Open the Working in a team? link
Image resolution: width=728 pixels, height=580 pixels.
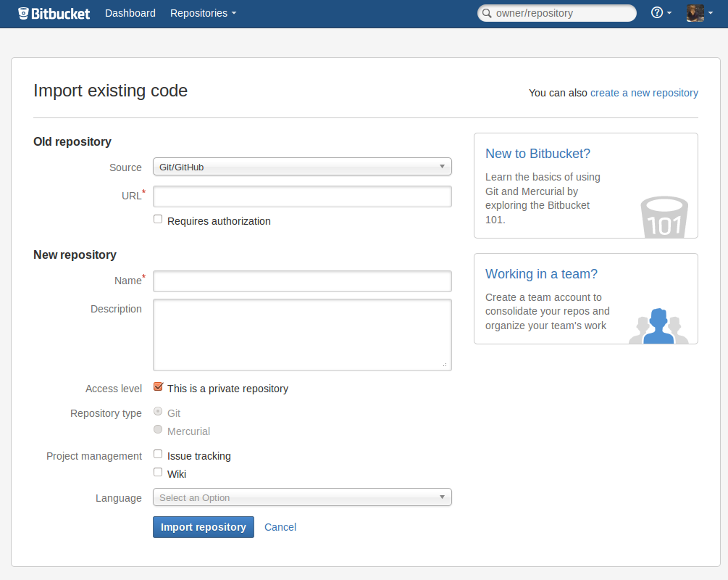click(x=541, y=274)
